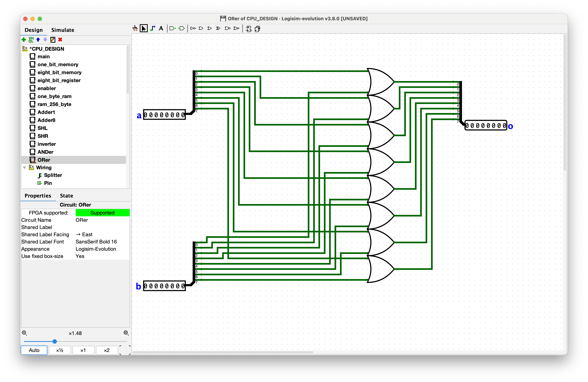Move circuit up with blue arrow
Screen dimensions: 588x382
[38, 39]
